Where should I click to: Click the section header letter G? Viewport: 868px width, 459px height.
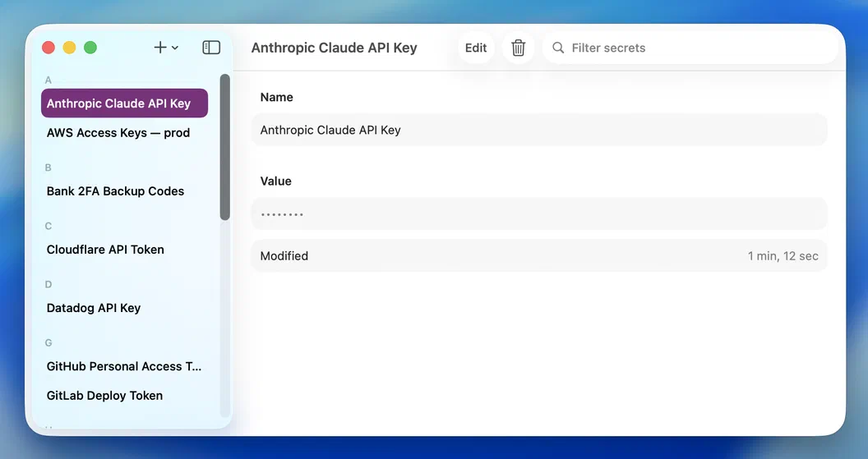pyautogui.click(x=48, y=343)
